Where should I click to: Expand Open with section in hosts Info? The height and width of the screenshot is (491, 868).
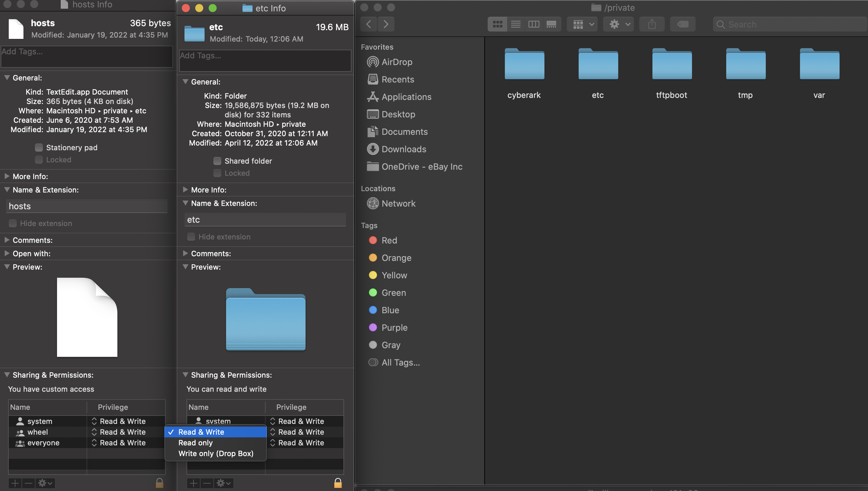(x=7, y=254)
